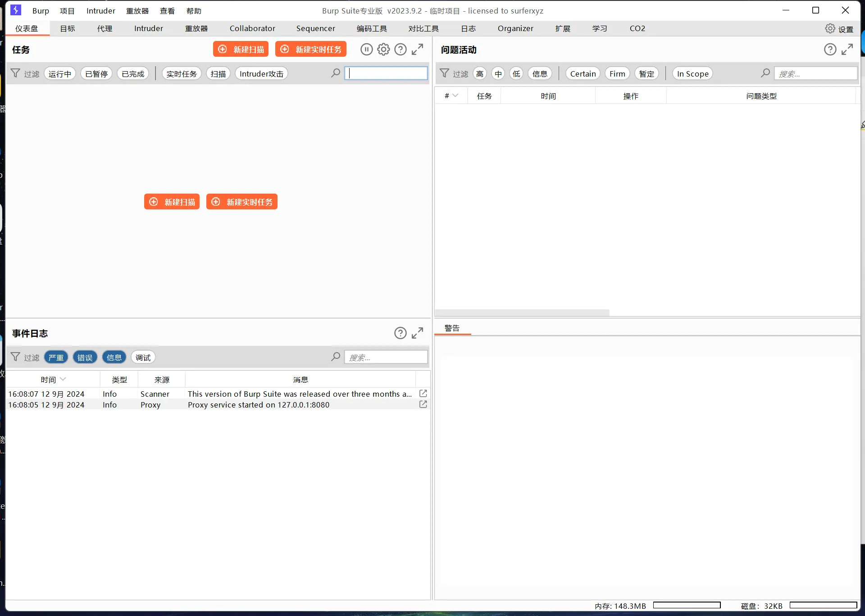Click the 磁盘 usage progress bar

click(x=824, y=605)
